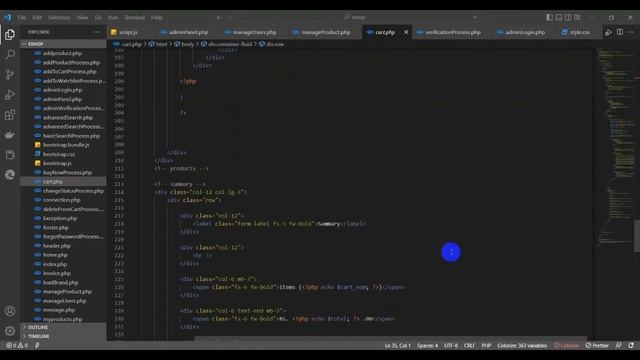640x360 pixels.
Task: Click PHP language mode selector
Action: (x=486, y=345)
